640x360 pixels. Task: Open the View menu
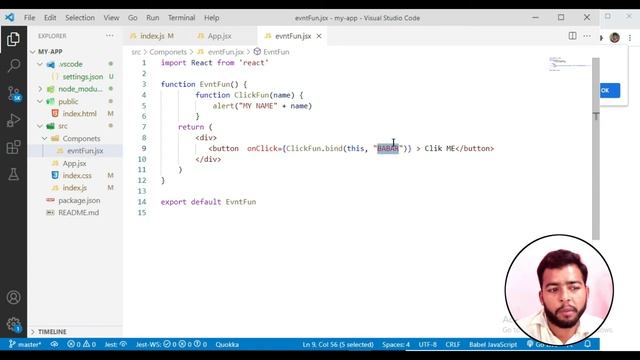(111, 18)
